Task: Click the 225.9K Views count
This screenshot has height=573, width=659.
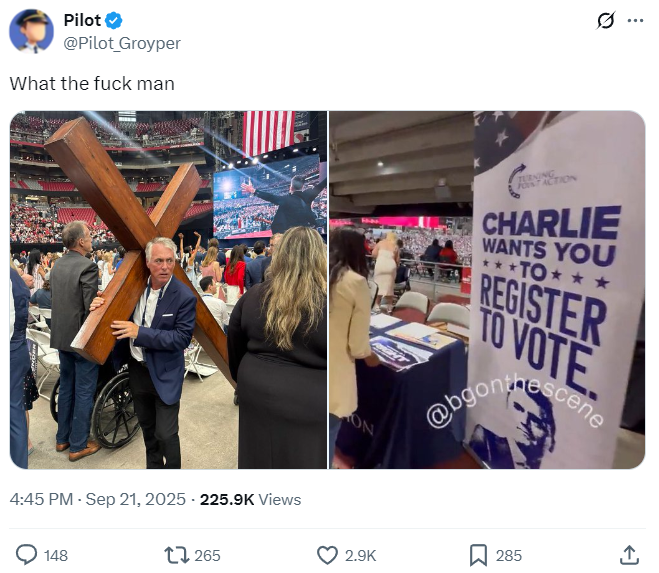Action: [x=250, y=499]
